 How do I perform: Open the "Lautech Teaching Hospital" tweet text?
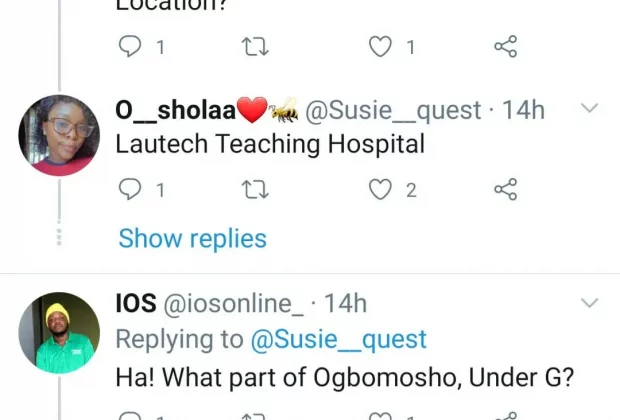pyautogui.click(x=270, y=144)
